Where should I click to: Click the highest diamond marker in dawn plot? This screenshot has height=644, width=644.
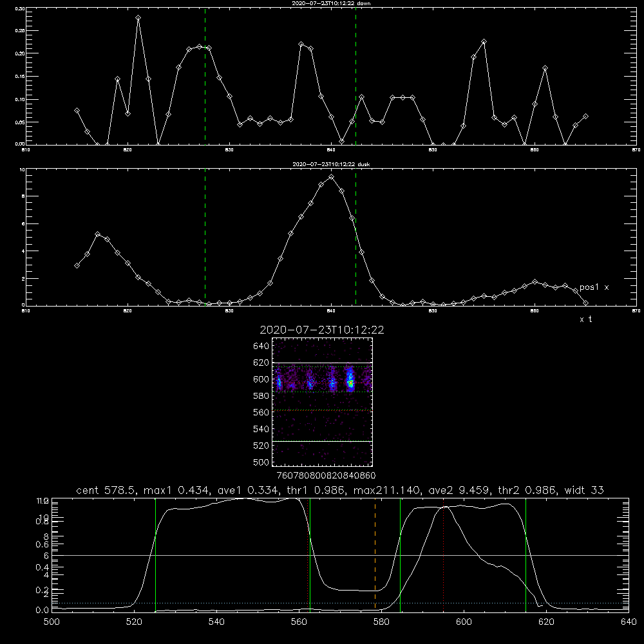point(138,17)
